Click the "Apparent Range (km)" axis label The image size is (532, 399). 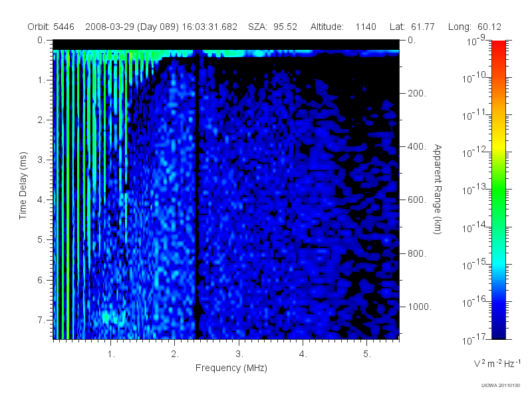pos(438,189)
